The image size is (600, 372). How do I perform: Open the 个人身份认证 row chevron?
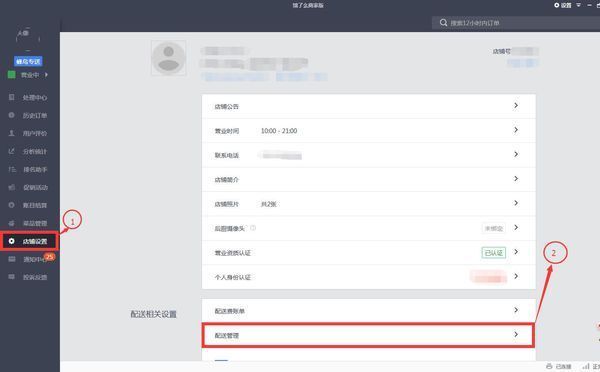click(516, 276)
